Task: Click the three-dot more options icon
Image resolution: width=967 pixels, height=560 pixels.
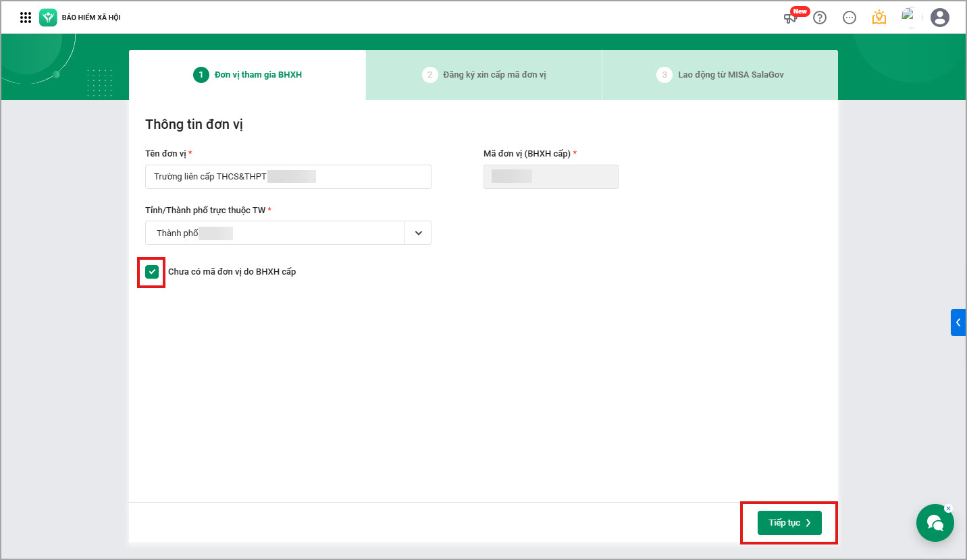Action: (x=850, y=18)
